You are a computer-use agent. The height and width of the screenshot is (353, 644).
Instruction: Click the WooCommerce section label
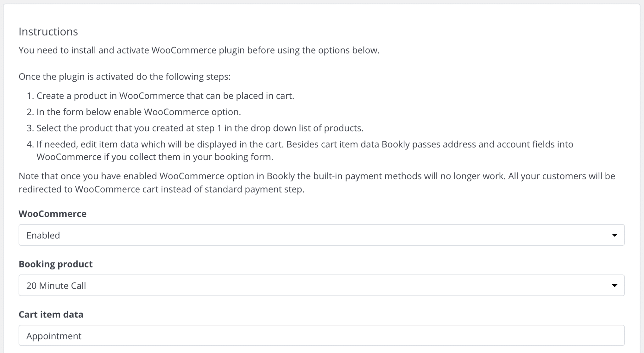click(53, 214)
